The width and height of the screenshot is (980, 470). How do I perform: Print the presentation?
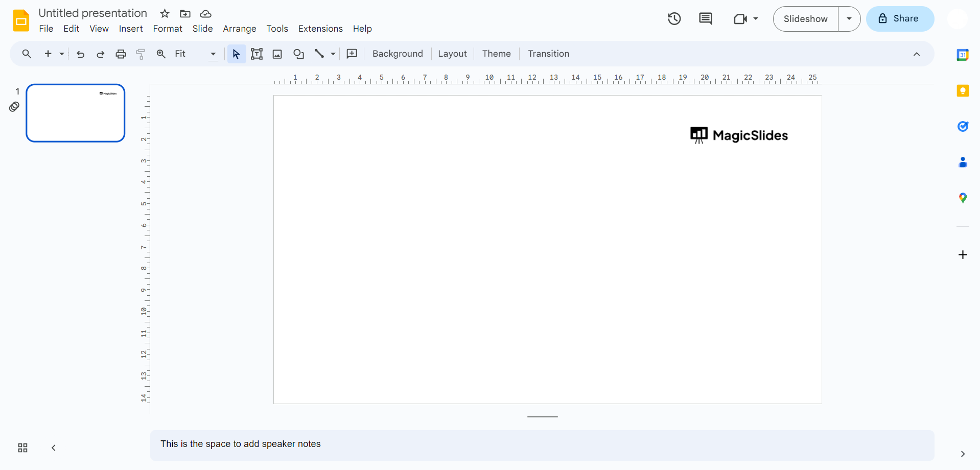click(x=121, y=54)
